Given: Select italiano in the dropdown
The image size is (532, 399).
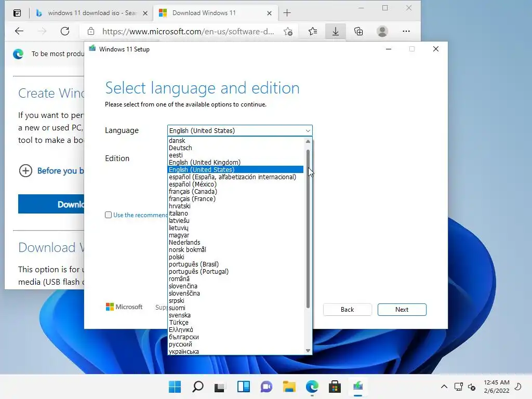Looking at the screenshot, I should [236, 214].
